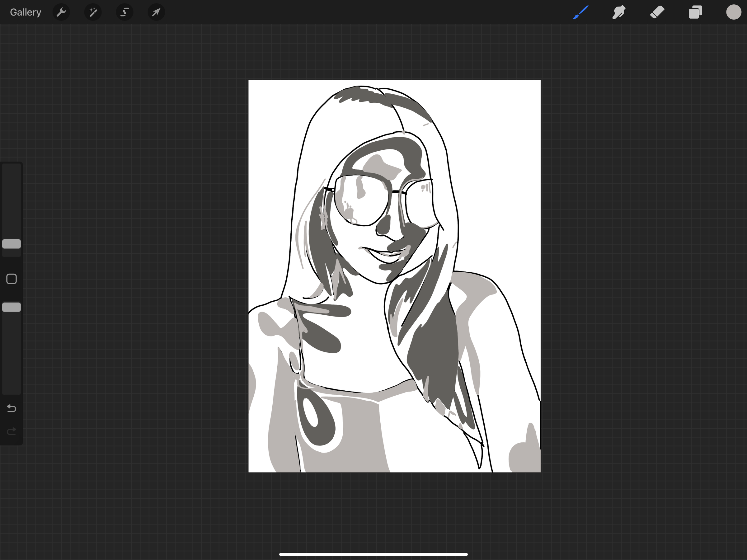Screen dimensions: 747x560
Task: Open the Layers panel
Action: click(x=695, y=12)
